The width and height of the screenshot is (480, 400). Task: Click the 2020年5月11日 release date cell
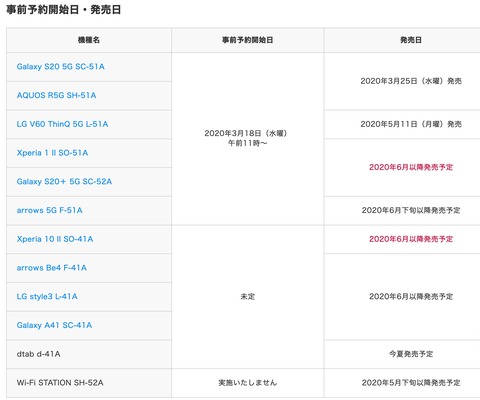(x=411, y=124)
